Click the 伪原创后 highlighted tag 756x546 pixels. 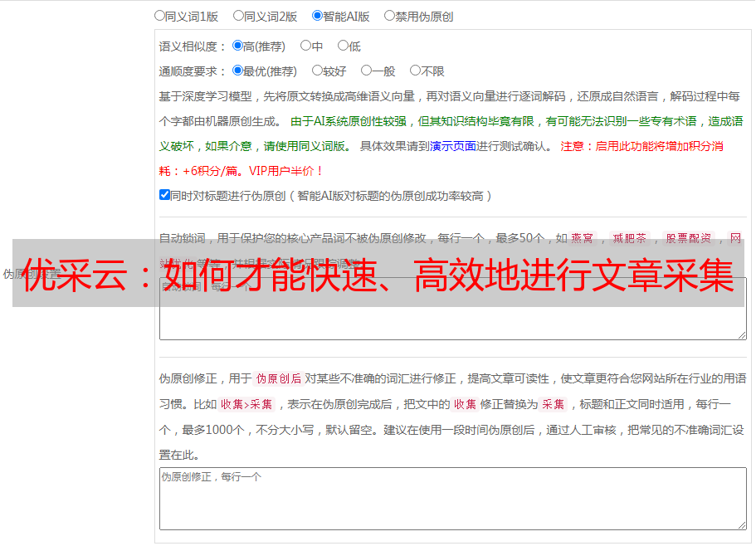coord(279,378)
